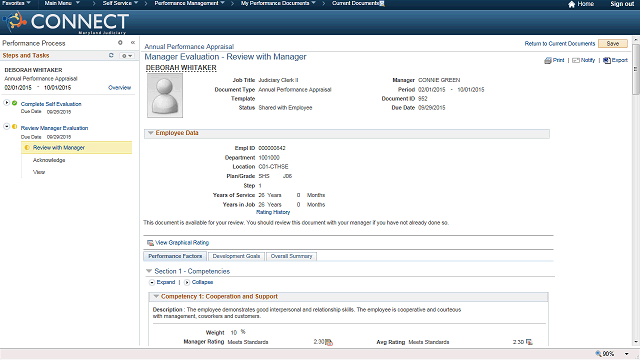Collapse the Review Manager Evaluation step

coord(7,127)
